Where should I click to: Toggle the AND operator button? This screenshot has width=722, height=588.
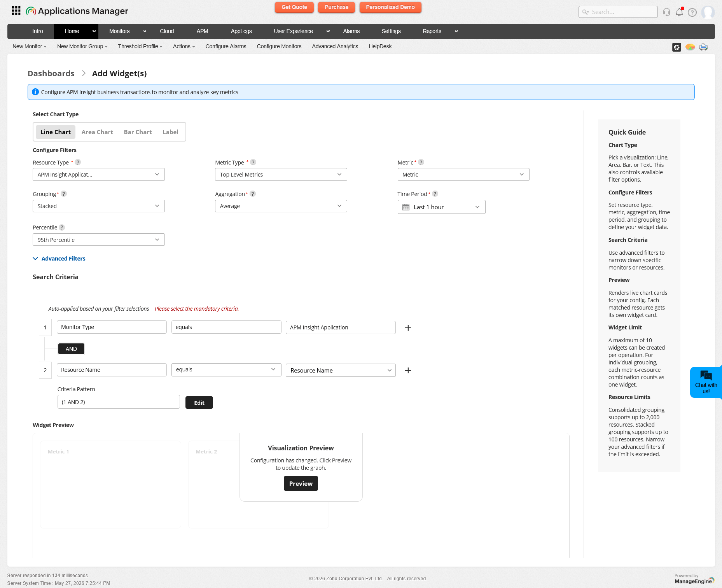(x=71, y=349)
